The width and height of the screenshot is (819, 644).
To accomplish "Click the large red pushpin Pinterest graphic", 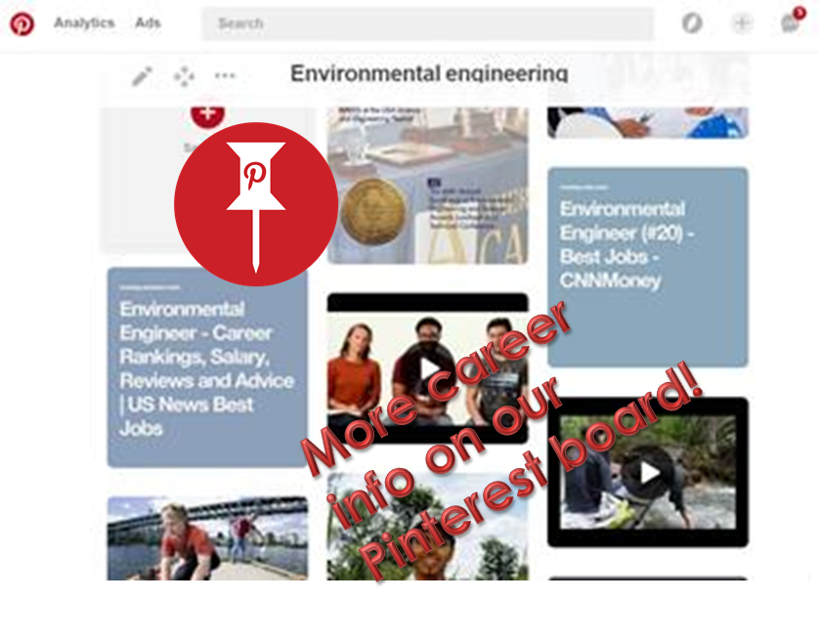I will click(x=256, y=204).
